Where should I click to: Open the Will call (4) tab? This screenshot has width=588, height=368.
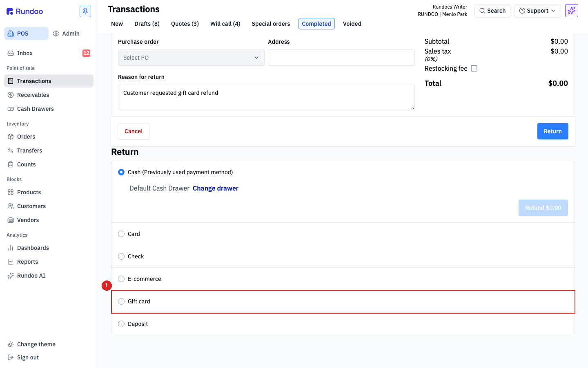pos(225,24)
